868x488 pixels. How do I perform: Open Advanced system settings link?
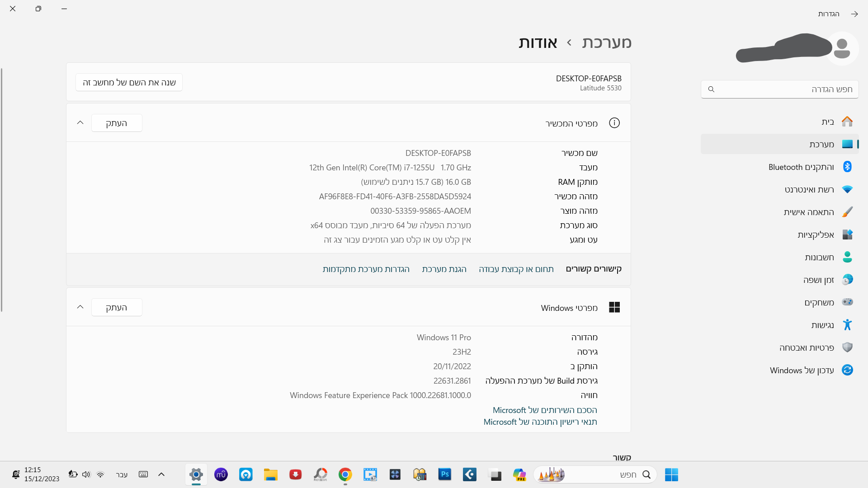coord(366,269)
